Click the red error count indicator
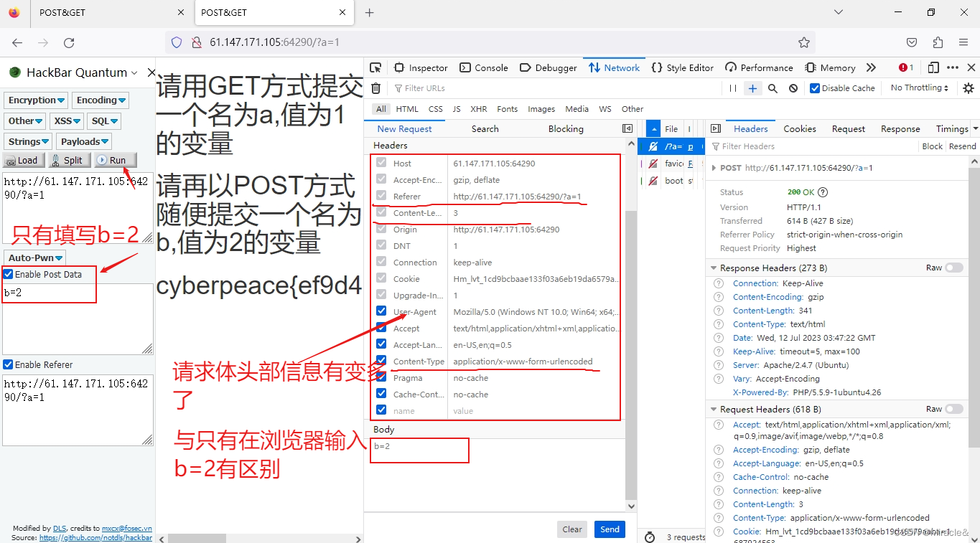Image resolution: width=980 pixels, height=543 pixels. coord(906,67)
